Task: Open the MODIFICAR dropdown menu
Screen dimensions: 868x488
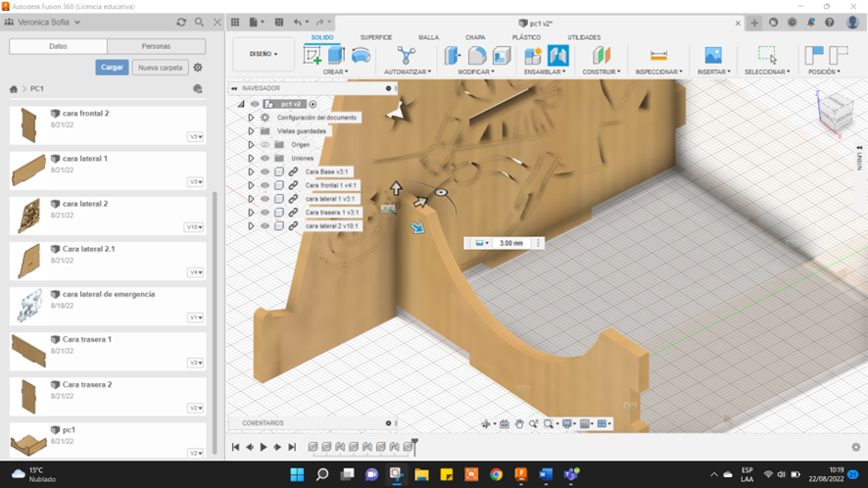Action: (x=476, y=72)
